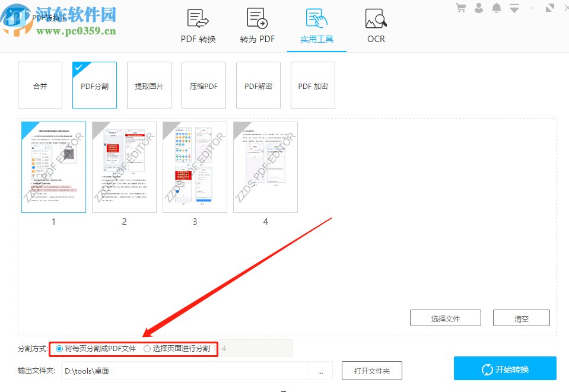Click the 选择文件 button
The image size is (569, 392).
446,318
